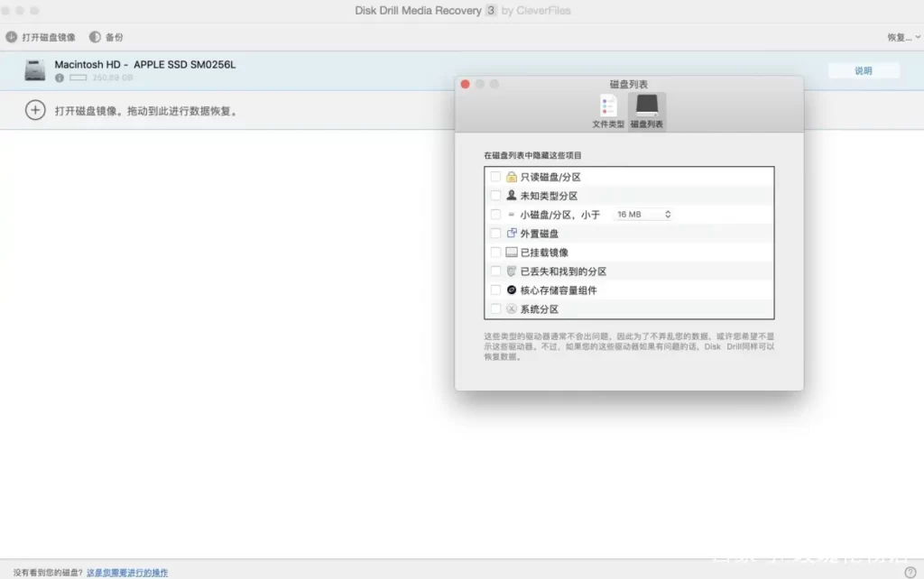The image size is (924, 579).
Task: Open the 16 MB size dropdown
Action: click(642, 215)
